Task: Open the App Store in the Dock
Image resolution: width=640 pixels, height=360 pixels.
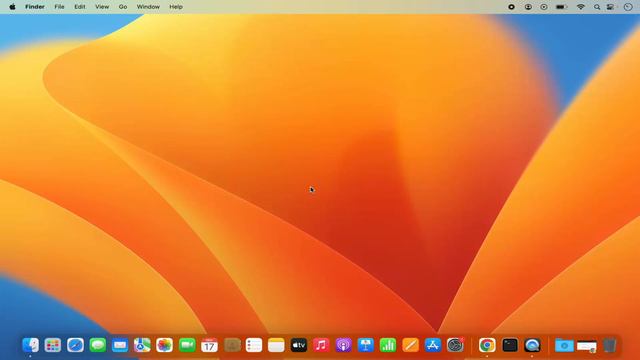Action: 433,345
